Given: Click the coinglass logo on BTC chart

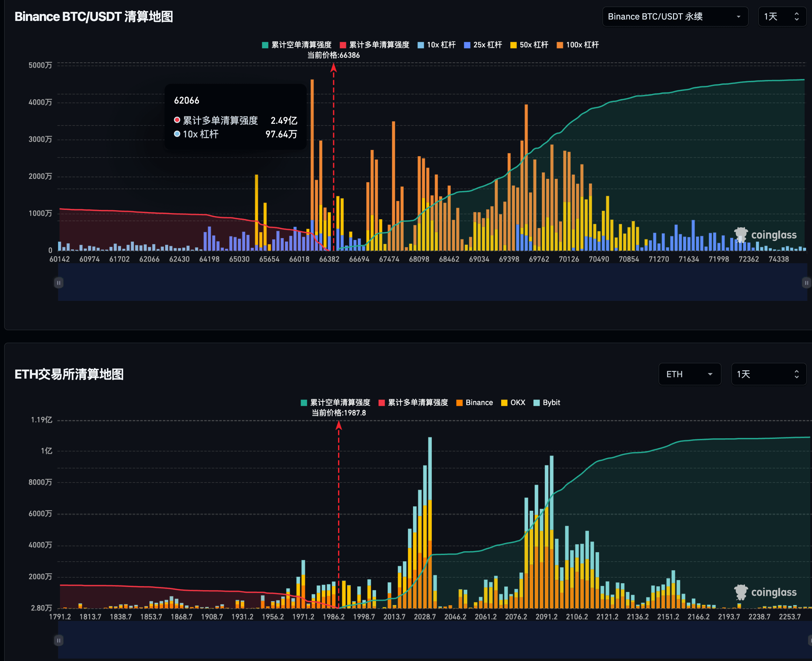Looking at the screenshot, I should tap(766, 235).
